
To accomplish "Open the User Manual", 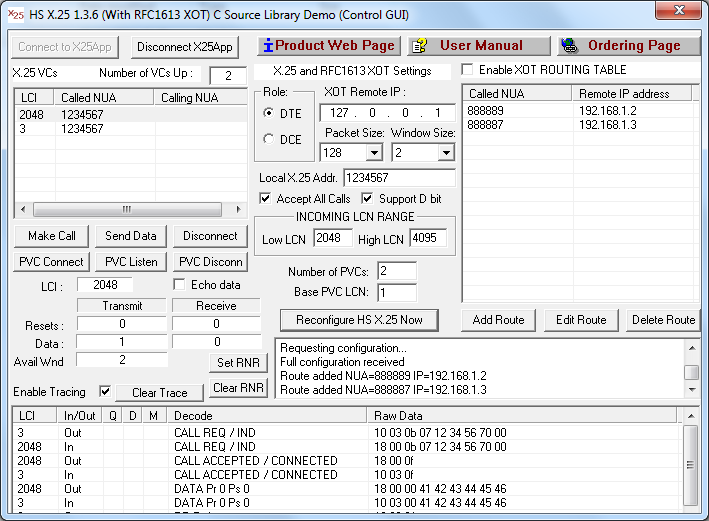I will 479,46.
